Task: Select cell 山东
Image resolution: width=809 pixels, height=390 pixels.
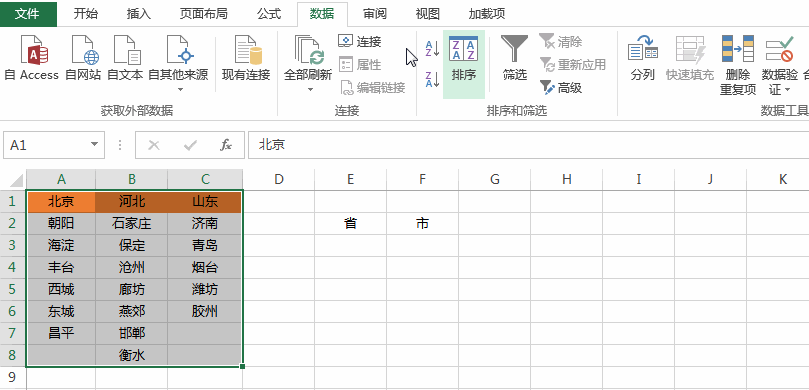Action: click(205, 201)
